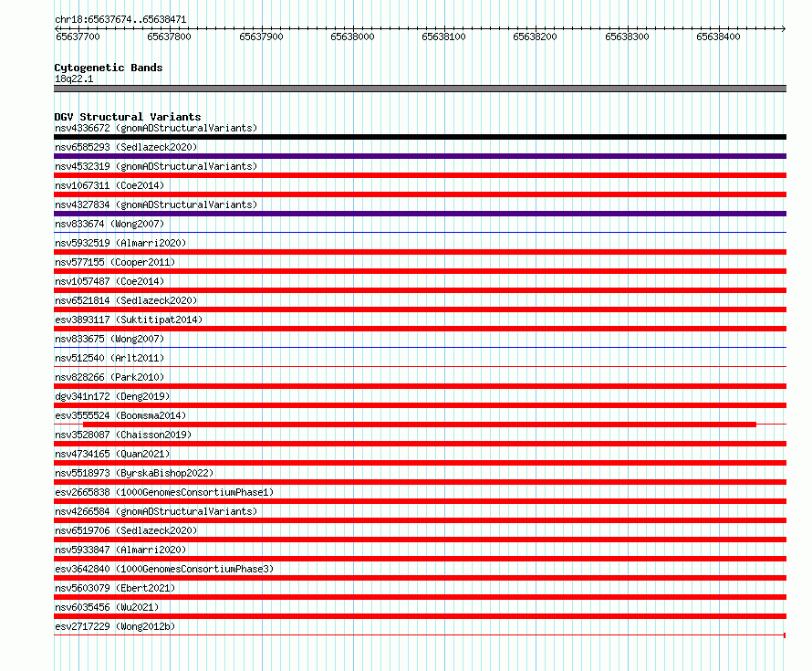812x671 pixels.
Task: Select variant nsv828266 (Park2010)
Action: click(109, 377)
